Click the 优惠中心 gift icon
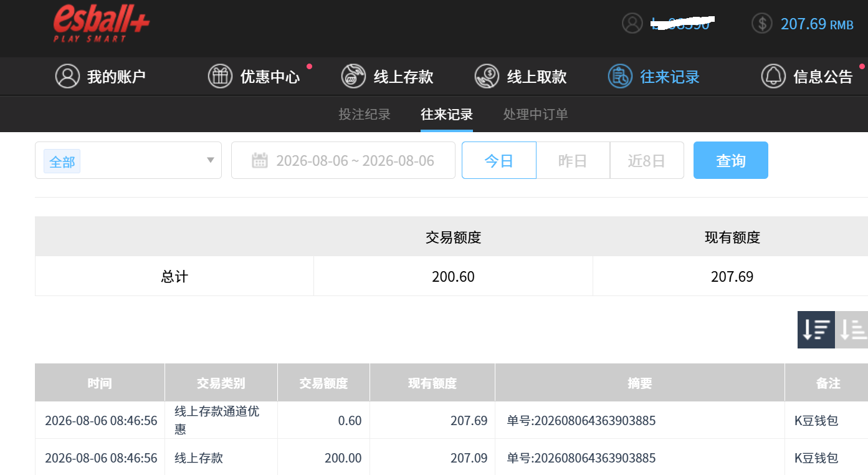The image size is (868, 475). click(220, 76)
